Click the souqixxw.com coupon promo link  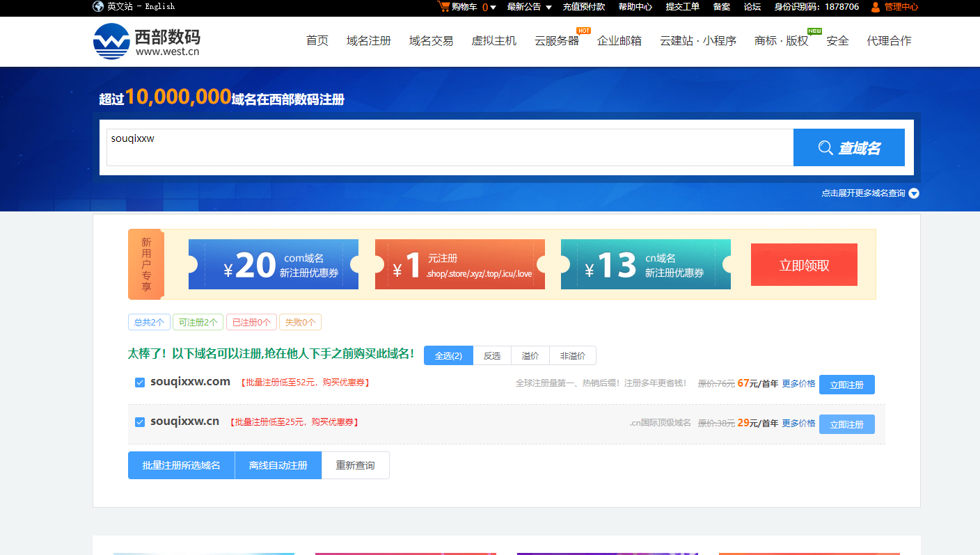click(306, 383)
